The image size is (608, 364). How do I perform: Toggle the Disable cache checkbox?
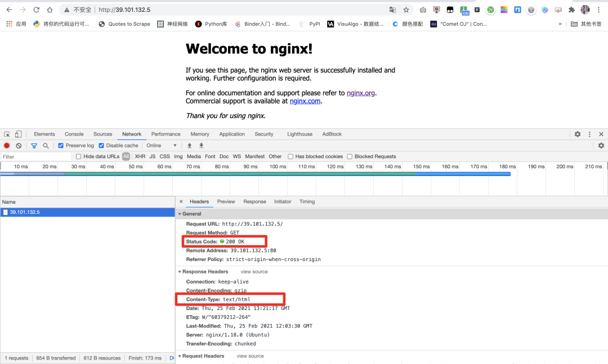click(x=101, y=146)
